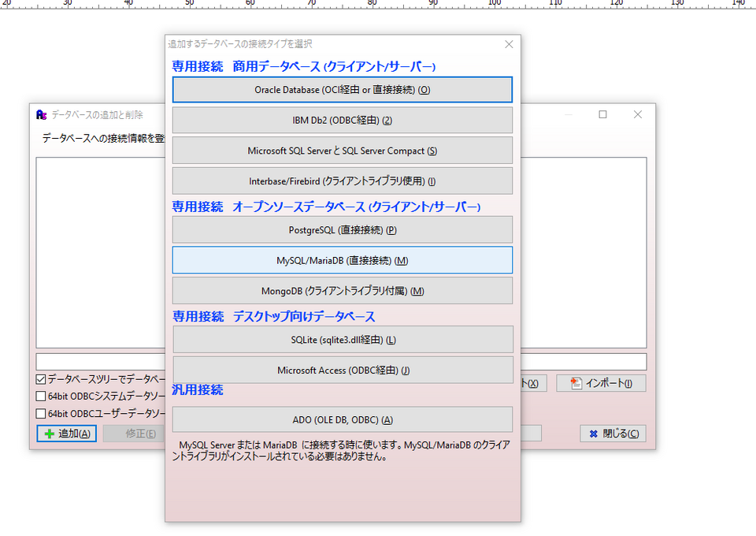Choose MongoDB (クライアントライブラリ付属) connection

pyautogui.click(x=343, y=291)
